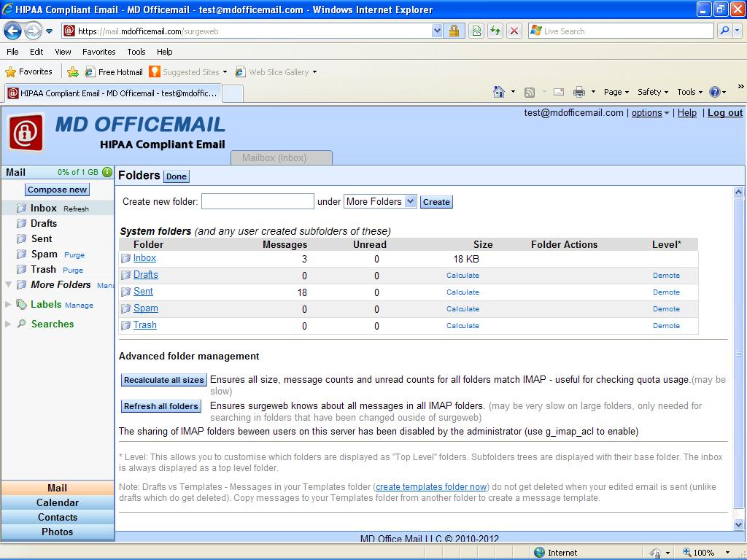Expand the Labels tree in sidebar
The image size is (747, 560).
pyautogui.click(x=8, y=305)
